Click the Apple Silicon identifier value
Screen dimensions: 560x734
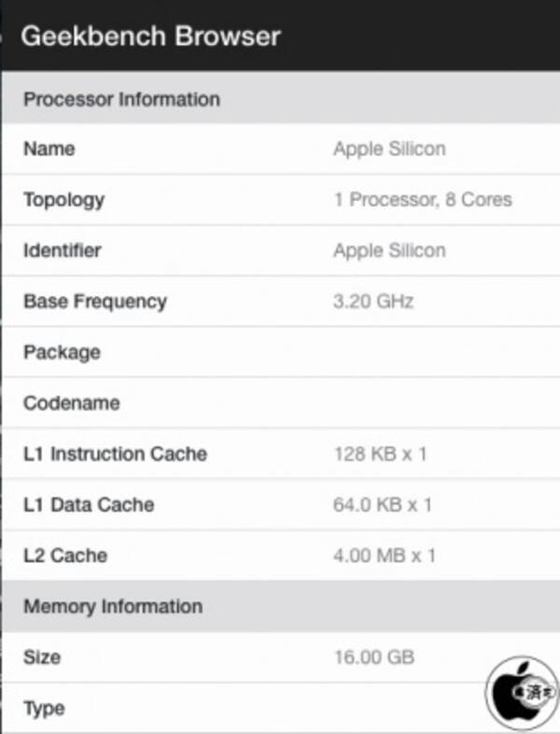tap(389, 250)
